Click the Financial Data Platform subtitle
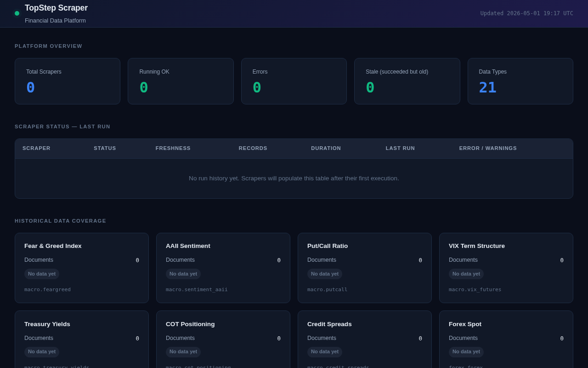Image resolution: width=588 pixels, height=368 pixels. point(55,21)
